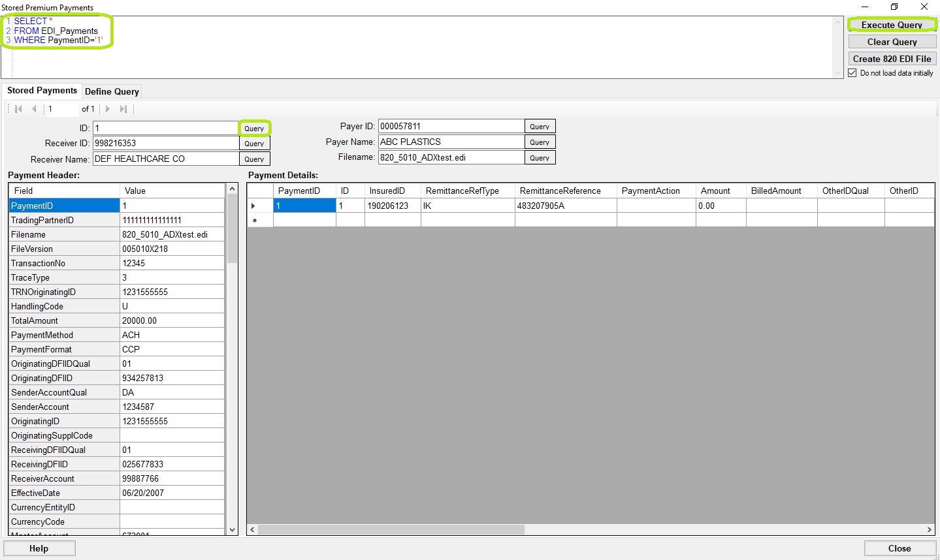Click Payer ID input field

click(451, 126)
